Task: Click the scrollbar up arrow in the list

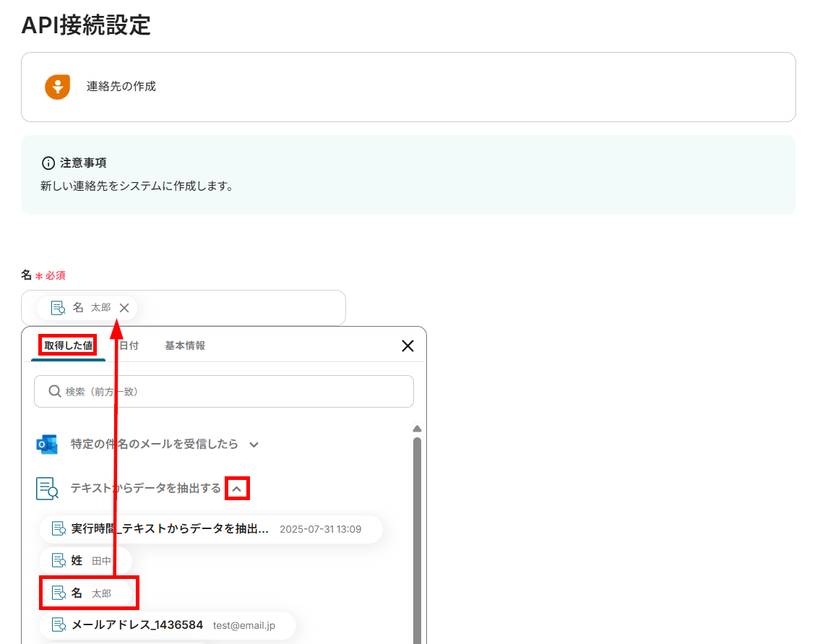Action: coord(417,429)
